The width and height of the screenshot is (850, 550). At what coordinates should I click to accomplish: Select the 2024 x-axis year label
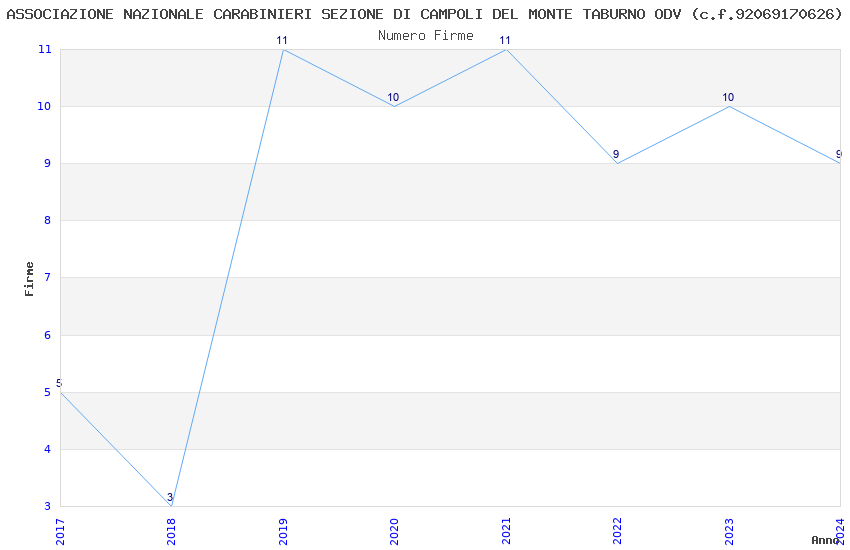pyautogui.click(x=840, y=532)
